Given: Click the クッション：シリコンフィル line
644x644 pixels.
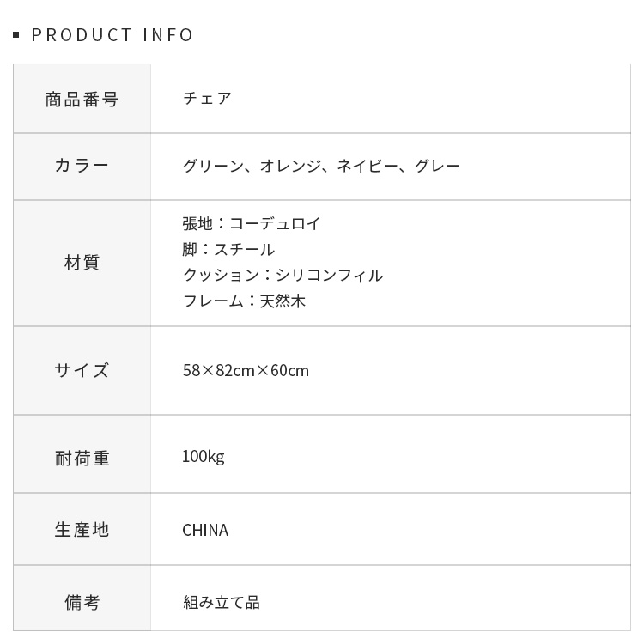Looking at the screenshot, I should [283, 276].
